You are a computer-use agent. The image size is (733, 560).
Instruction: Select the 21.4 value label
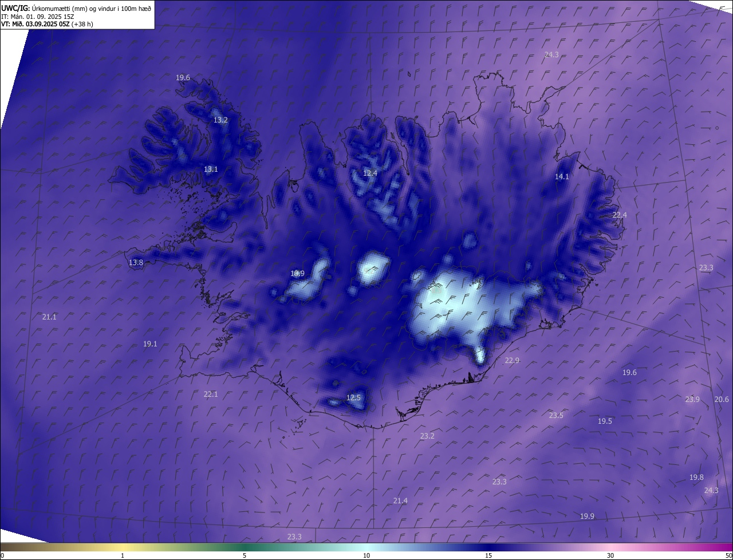400,501
